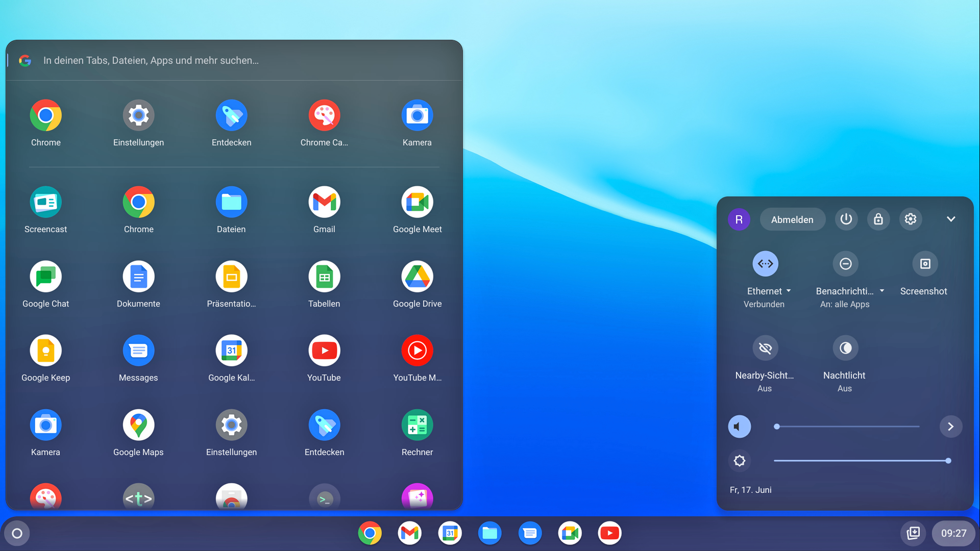The image size is (980, 551).
Task: Open Chrome Canvas app
Action: coord(324,116)
